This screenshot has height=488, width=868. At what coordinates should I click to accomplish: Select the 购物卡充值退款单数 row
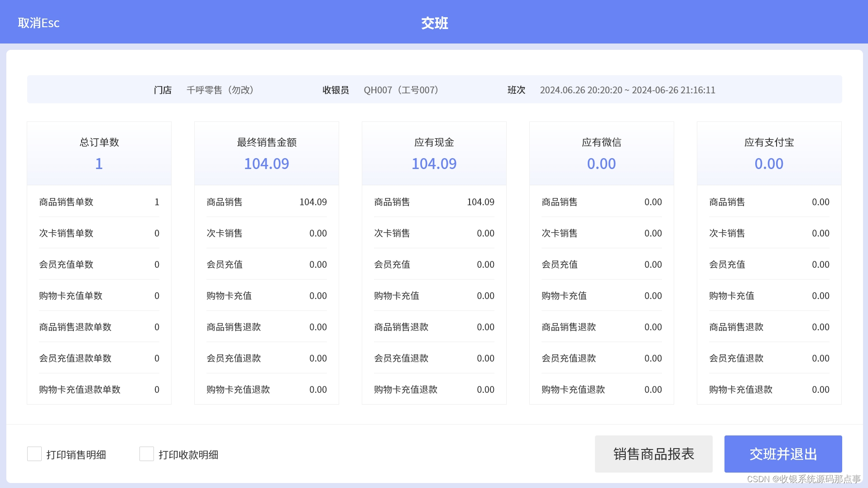click(x=99, y=389)
